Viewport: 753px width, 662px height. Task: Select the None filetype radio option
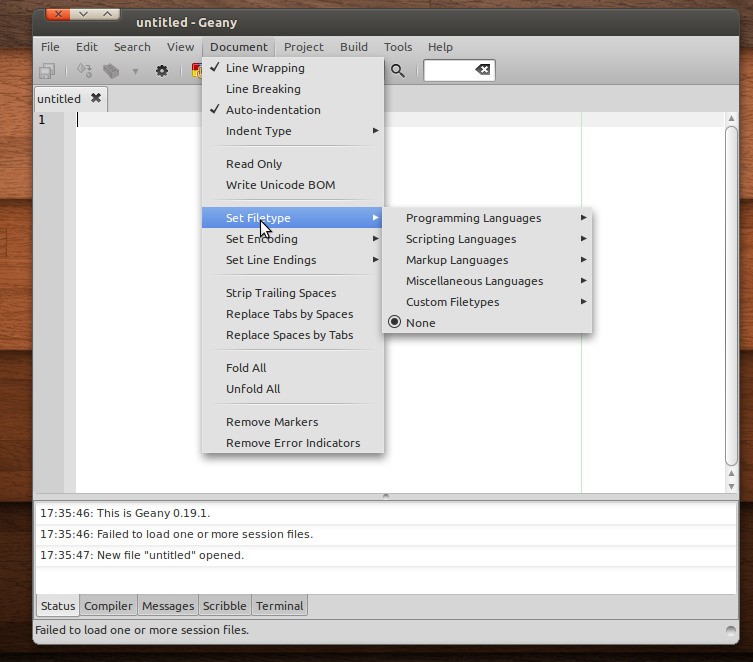420,323
